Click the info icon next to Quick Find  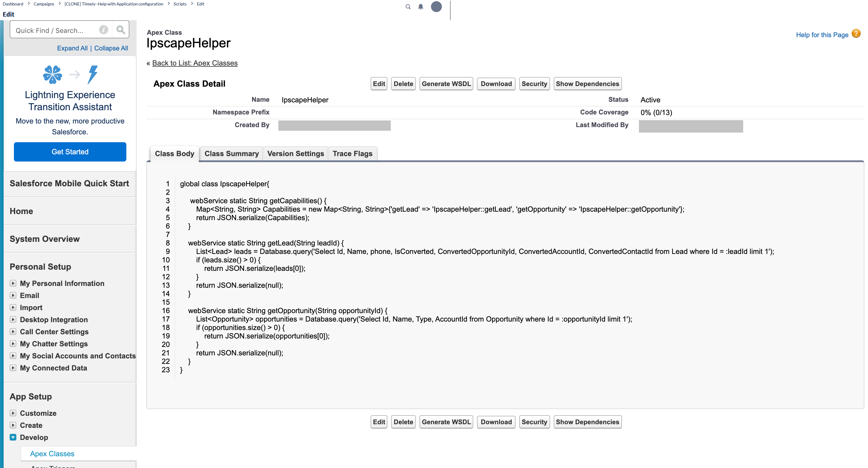click(103, 30)
